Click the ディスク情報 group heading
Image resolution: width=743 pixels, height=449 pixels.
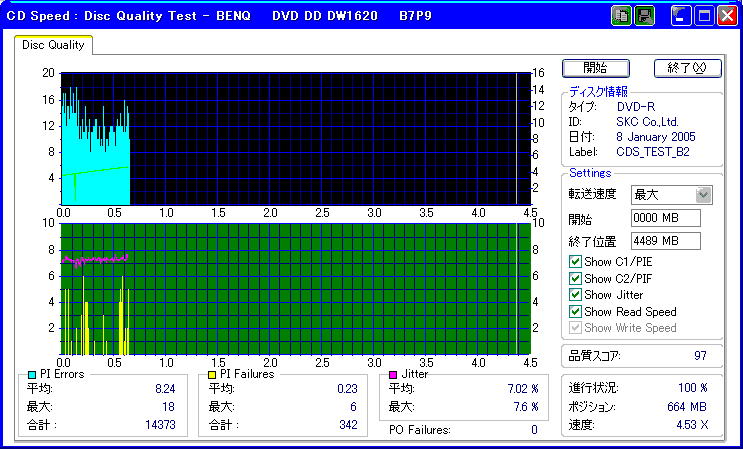tap(598, 92)
